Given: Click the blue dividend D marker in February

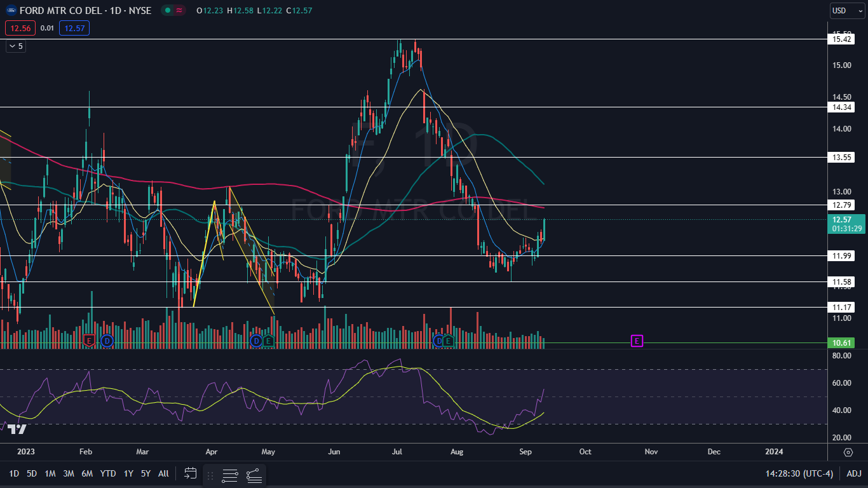Looking at the screenshot, I should 107,341.
